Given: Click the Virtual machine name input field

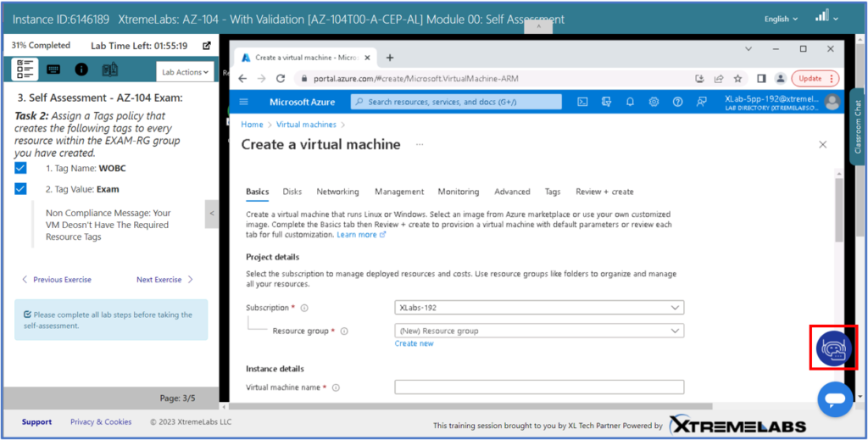Looking at the screenshot, I should point(539,387).
